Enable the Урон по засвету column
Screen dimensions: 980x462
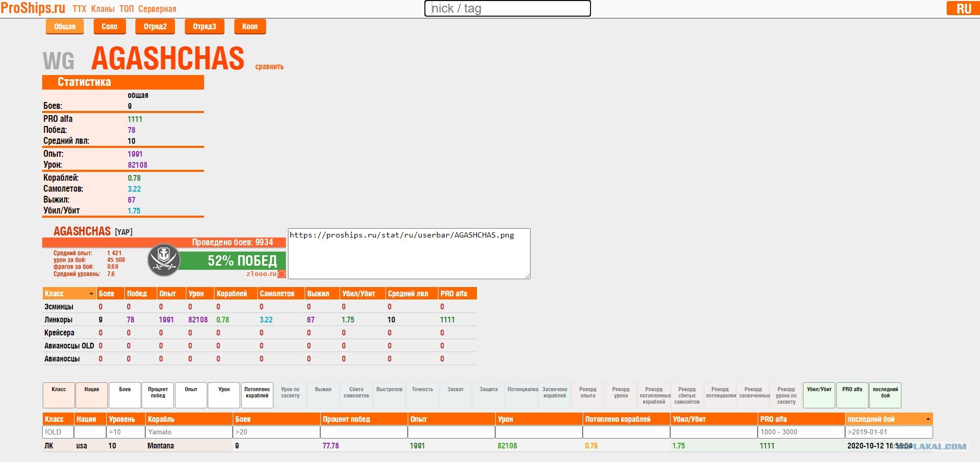click(x=290, y=395)
